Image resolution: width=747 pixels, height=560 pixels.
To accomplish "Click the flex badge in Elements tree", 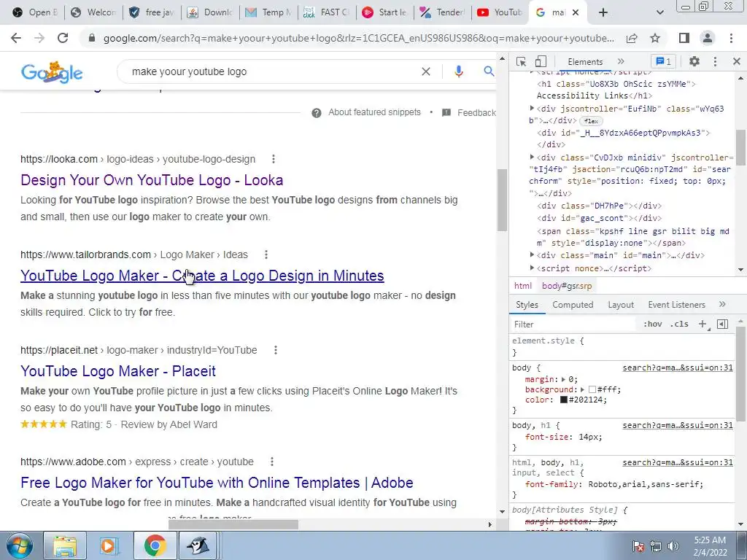I will pos(591,121).
